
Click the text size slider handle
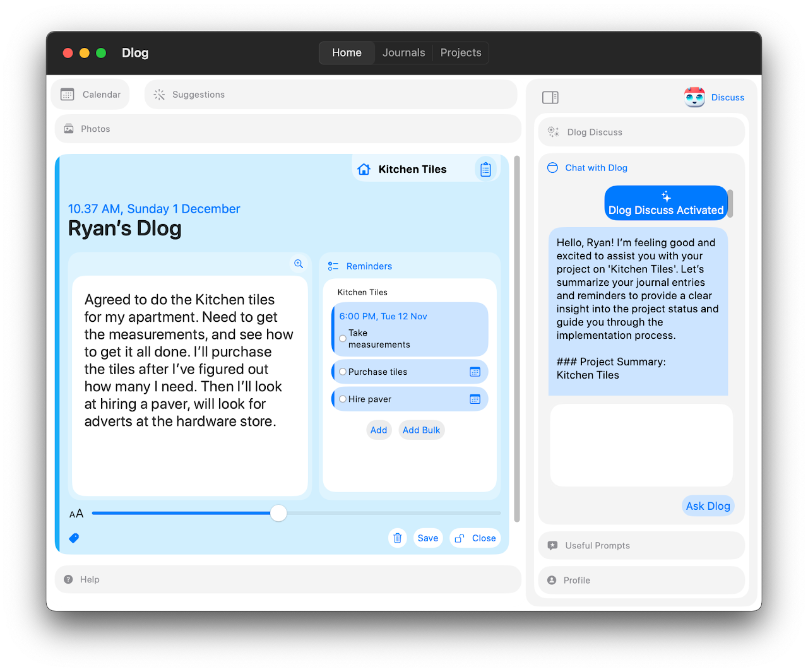click(x=278, y=513)
